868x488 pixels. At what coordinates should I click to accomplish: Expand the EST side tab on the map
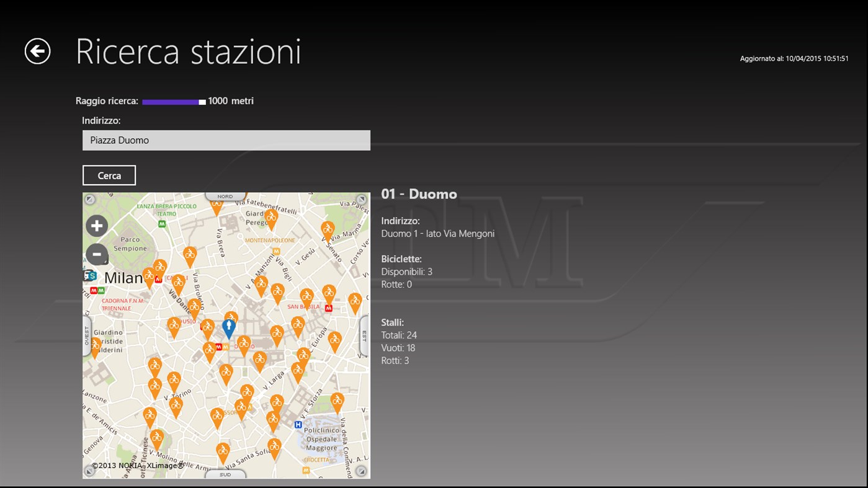click(365, 335)
